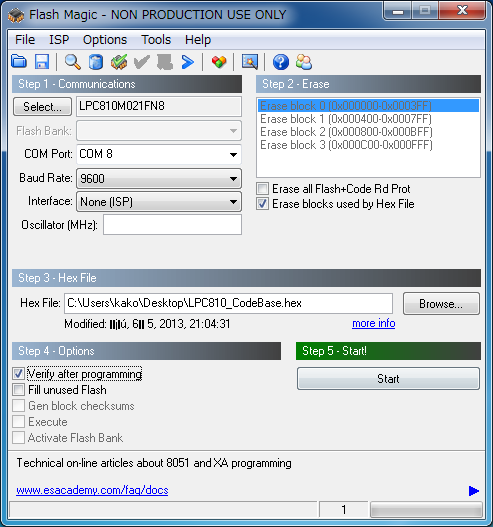This screenshot has width=493, height=527.
Task: Enable Fill unused Flash option
Action: pos(18,390)
